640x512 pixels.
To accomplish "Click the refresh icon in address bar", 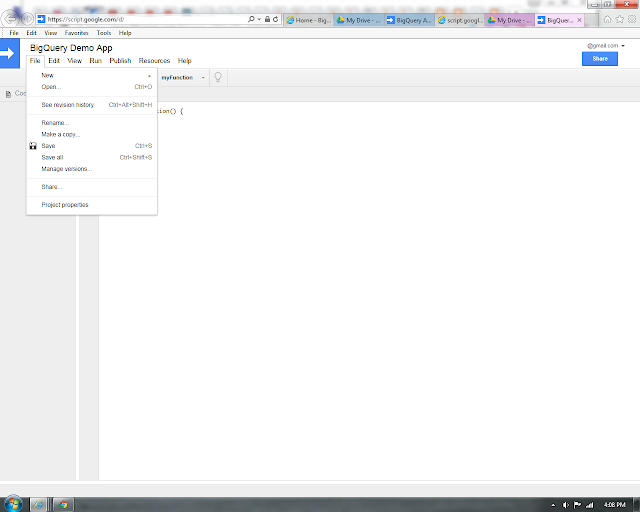I will point(276,19).
